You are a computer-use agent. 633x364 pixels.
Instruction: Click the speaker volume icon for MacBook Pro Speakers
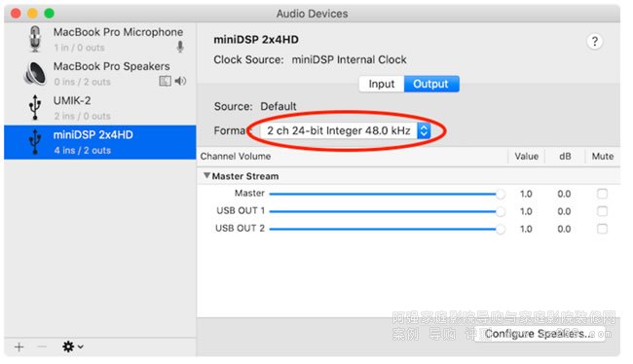(180, 81)
